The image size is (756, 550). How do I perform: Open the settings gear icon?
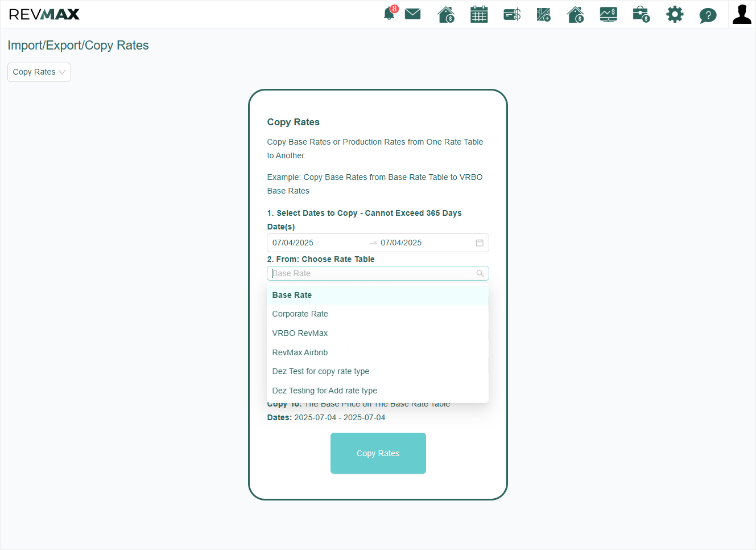675,14
